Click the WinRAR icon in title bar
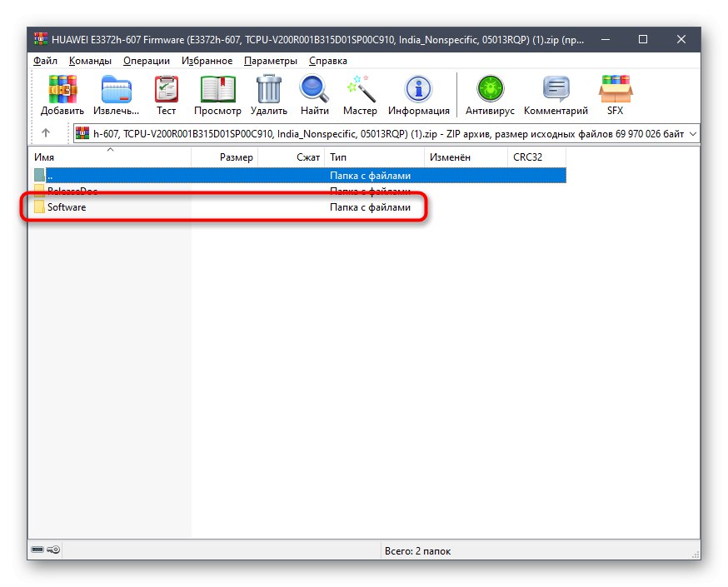728x587 pixels. (40, 39)
